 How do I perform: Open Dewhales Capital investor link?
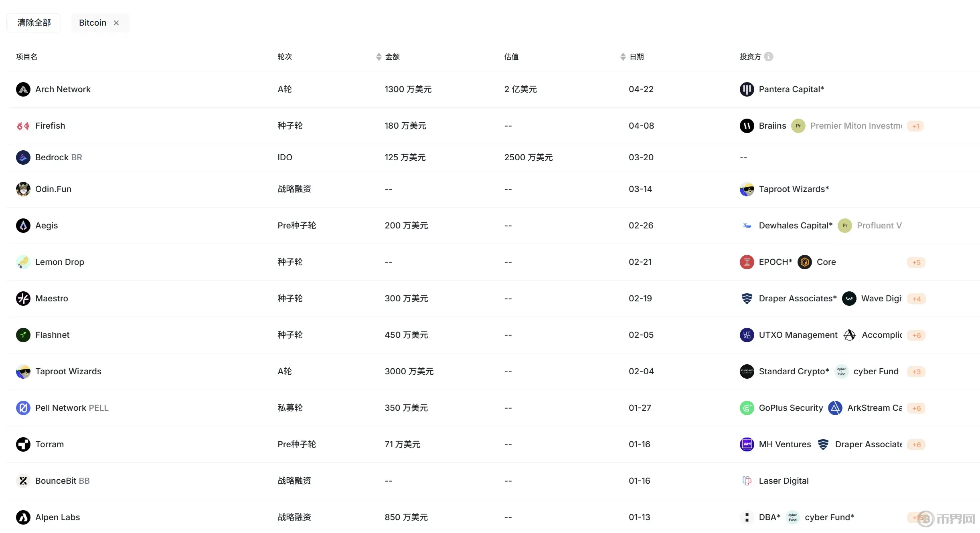tap(796, 226)
